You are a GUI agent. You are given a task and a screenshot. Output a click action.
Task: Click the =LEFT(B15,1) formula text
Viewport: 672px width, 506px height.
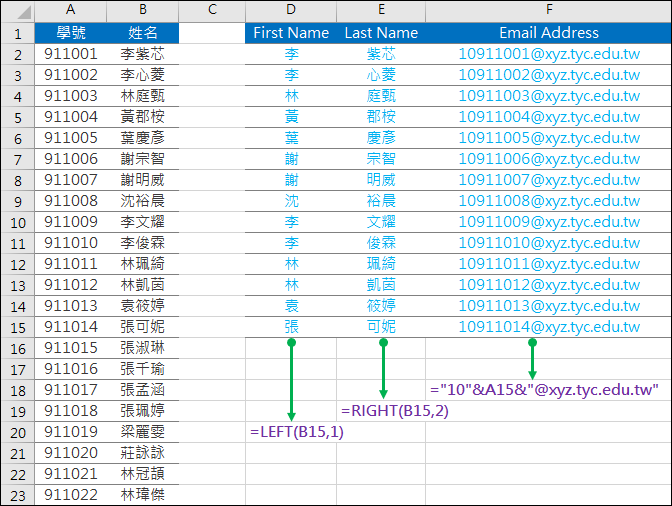[x=297, y=432]
